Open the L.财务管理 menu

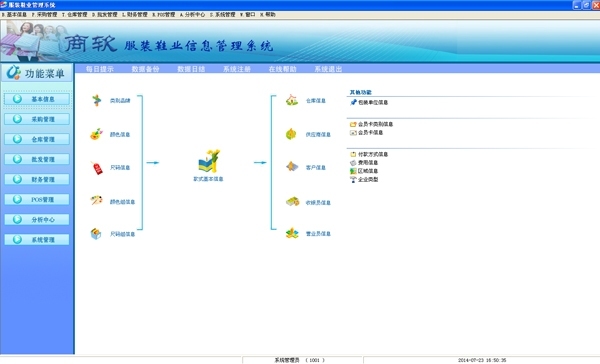(135, 15)
